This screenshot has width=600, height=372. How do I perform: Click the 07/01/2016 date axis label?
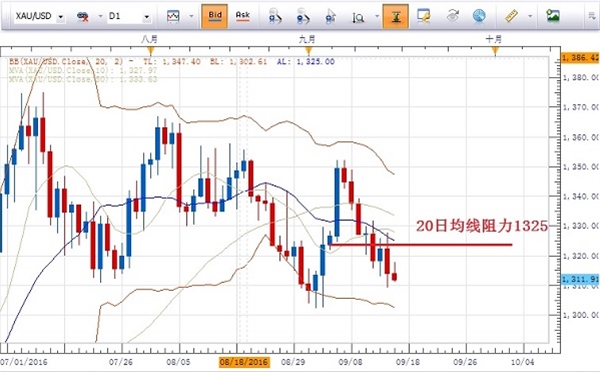[24, 362]
